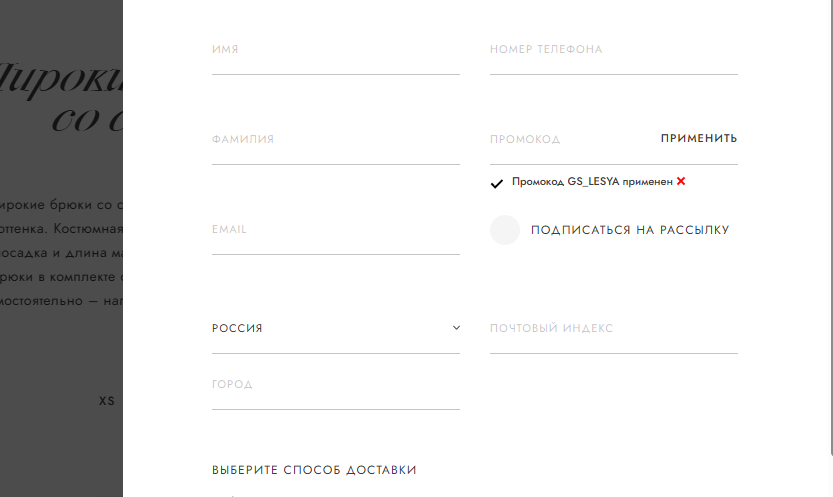Remove the applied GS_LESYA promo code with the red X
Image resolution: width=833 pixels, height=497 pixels.
pyautogui.click(x=681, y=182)
